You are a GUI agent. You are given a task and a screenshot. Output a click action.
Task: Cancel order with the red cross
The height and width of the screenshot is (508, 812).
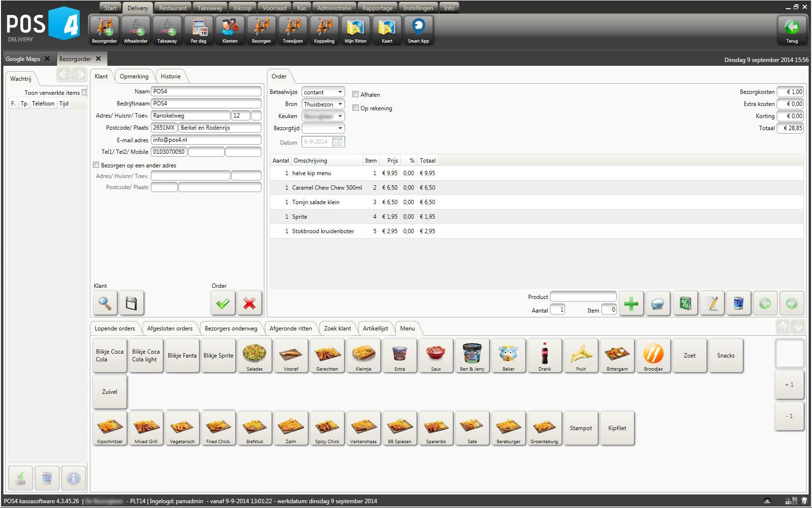point(249,303)
